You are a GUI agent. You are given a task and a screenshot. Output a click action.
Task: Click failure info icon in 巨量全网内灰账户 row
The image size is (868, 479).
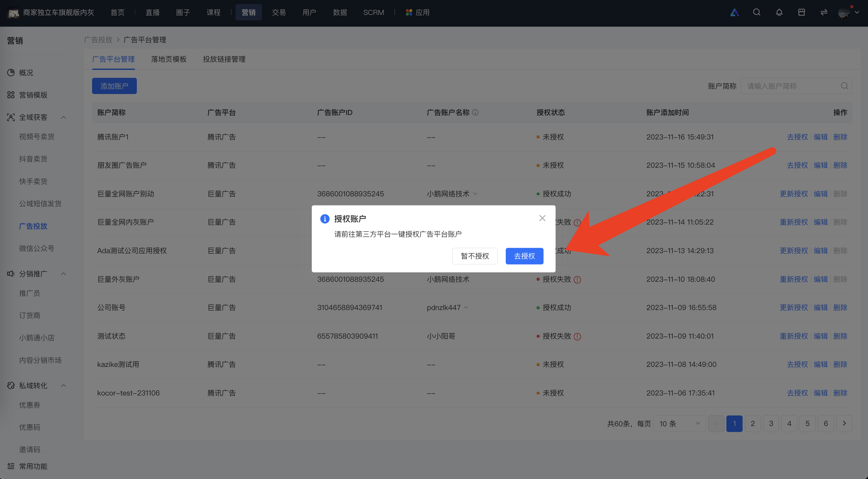click(x=577, y=223)
